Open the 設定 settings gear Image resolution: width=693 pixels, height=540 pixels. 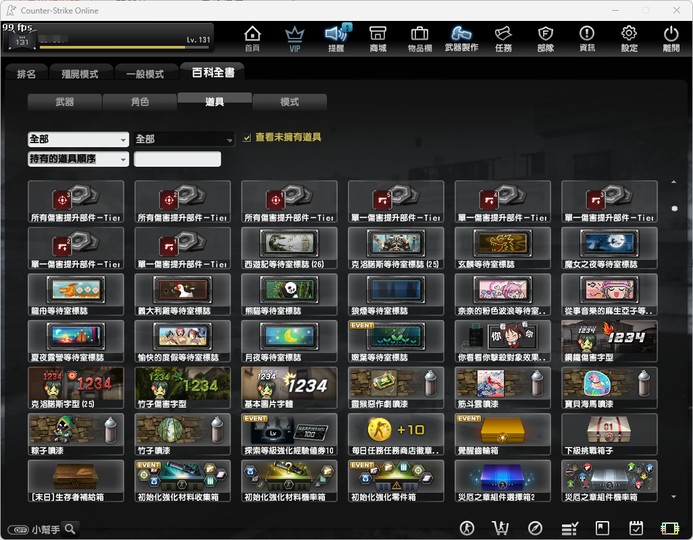pyautogui.click(x=629, y=38)
